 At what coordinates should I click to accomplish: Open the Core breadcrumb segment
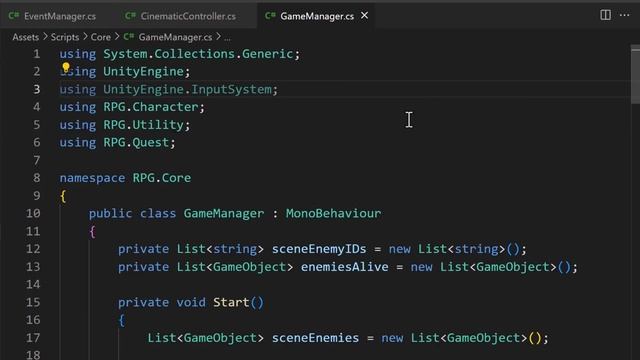(x=100, y=37)
